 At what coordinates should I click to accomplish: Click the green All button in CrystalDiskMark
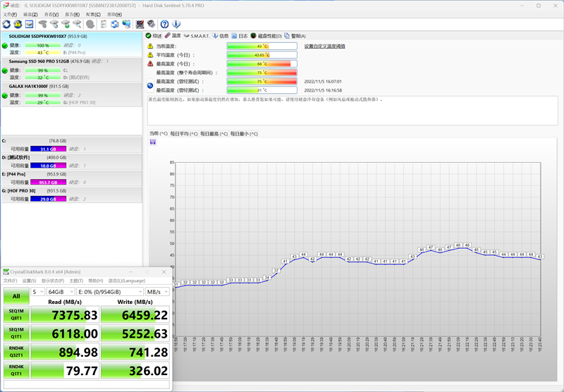pos(16,297)
